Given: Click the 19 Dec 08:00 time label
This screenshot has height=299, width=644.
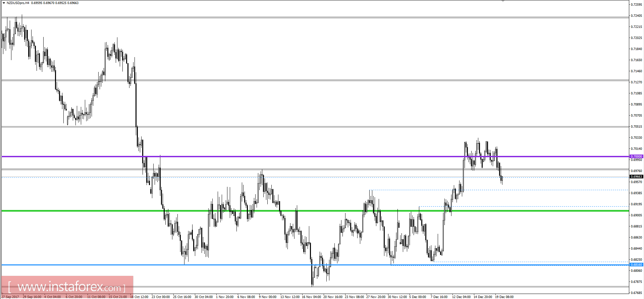Looking at the screenshot, I should pos(504,297).
